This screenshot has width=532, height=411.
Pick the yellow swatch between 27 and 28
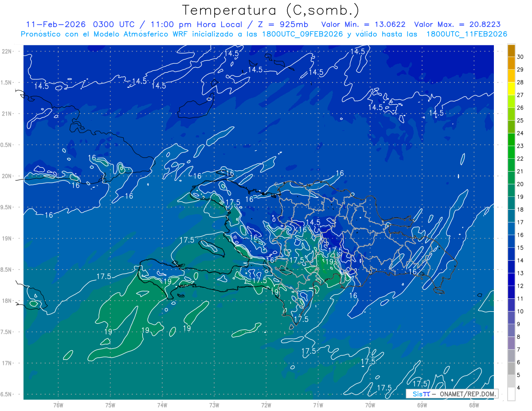511,89
